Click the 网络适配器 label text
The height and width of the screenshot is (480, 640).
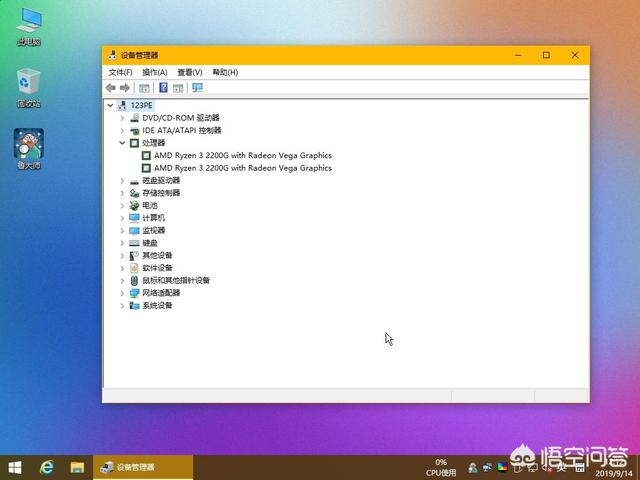pyautogui.click(x=161, y=293)
